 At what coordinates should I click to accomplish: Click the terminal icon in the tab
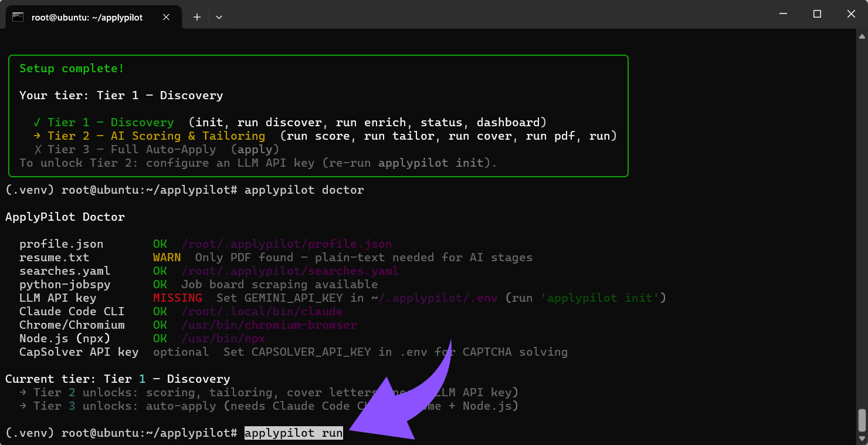(x=18, y=17)
